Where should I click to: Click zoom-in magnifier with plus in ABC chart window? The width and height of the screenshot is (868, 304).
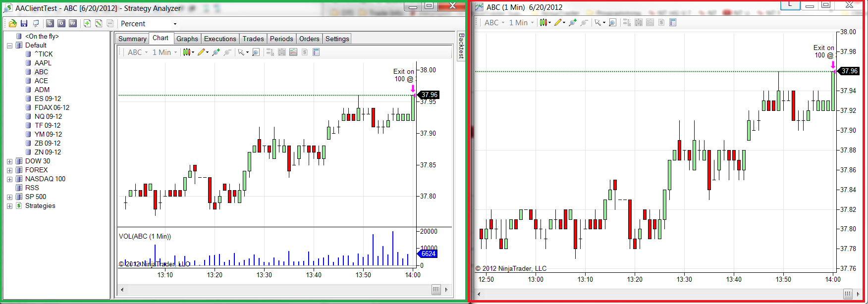coord(572,22)
